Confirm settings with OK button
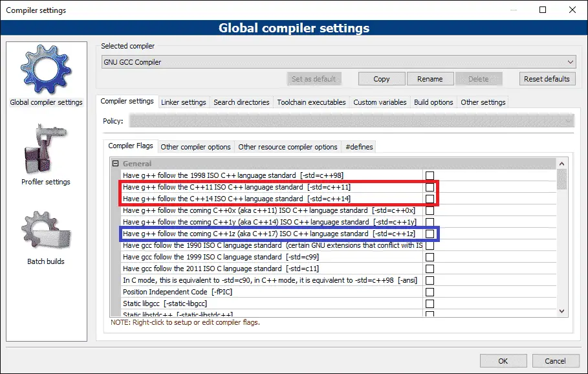This screenshot has width=588, height=374. coord(503,361)
